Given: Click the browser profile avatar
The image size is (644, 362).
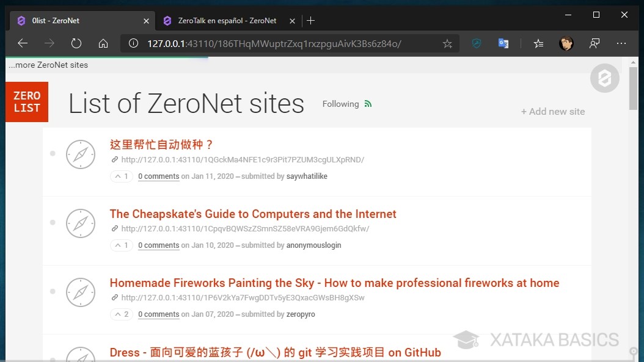Looking at the screenshot, I should [566, 43].
